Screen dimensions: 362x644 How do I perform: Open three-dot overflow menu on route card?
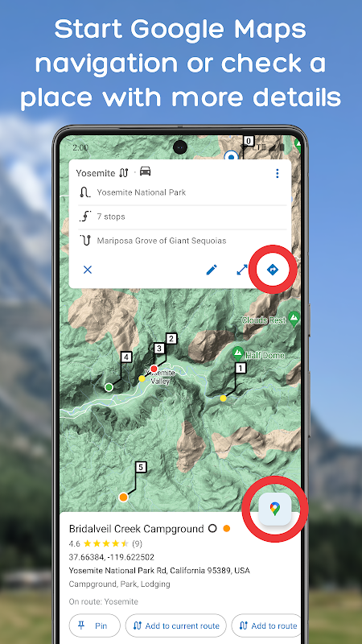[277, 173]
